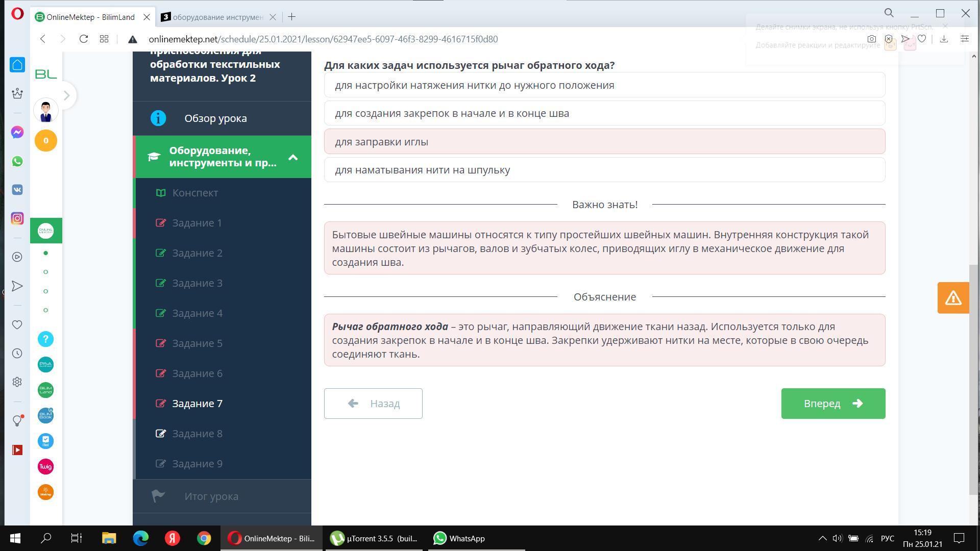Screen dimensions: 980x551
Task: Click the Назад button
Action: [373, 404]
